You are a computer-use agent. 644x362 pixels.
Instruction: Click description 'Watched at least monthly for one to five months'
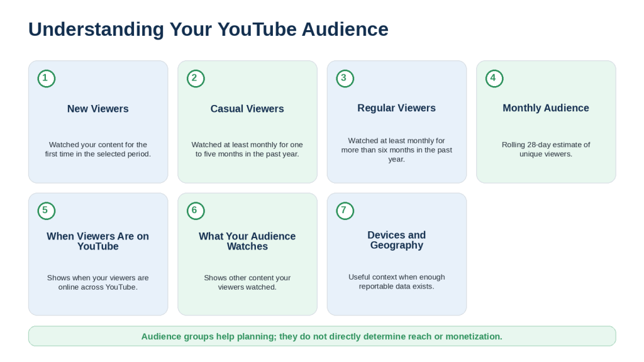(247, 150)
